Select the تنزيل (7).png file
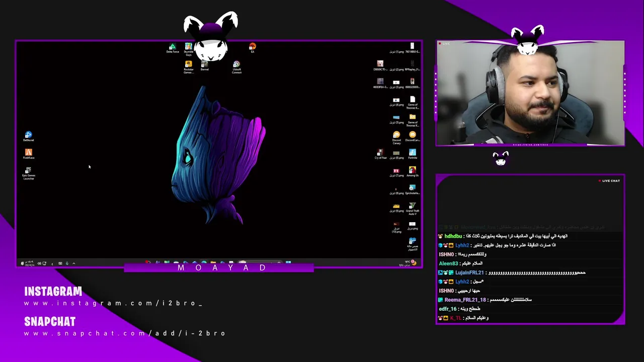This screenshot has height=362, width=644. (396, 172)
